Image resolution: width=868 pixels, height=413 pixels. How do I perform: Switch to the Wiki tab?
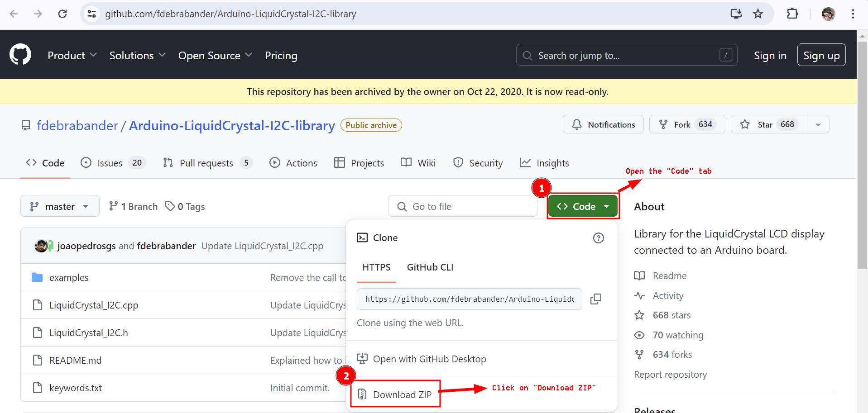coord(418,163)
